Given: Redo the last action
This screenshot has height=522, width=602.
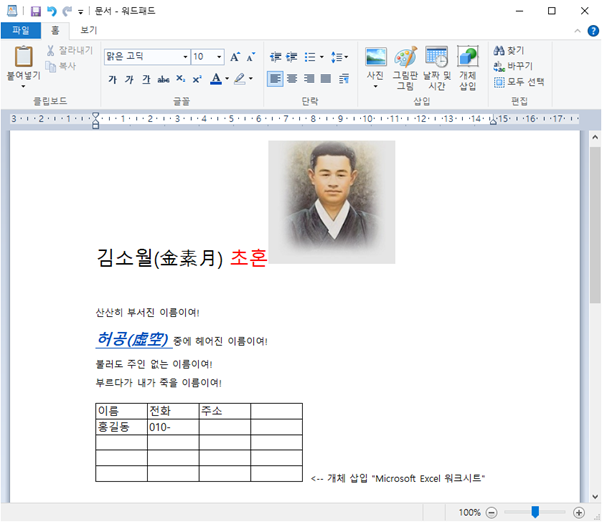Looking at the screenshot, I should 67,11.
